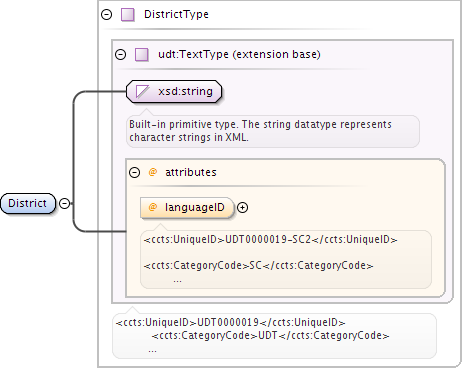Collapse the udt:TextType extension base section
This screenshot has height=369, width=463.
pyautogui.click(x=121, y=54)
